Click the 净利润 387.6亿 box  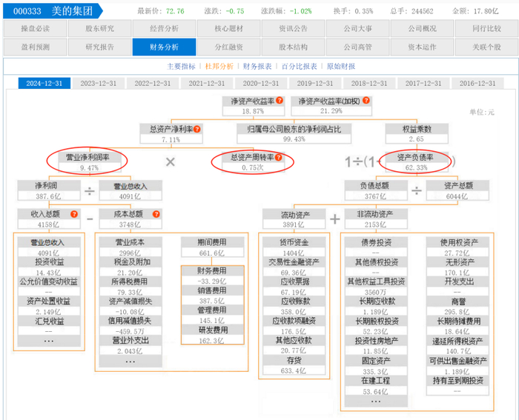click(49, 190)
